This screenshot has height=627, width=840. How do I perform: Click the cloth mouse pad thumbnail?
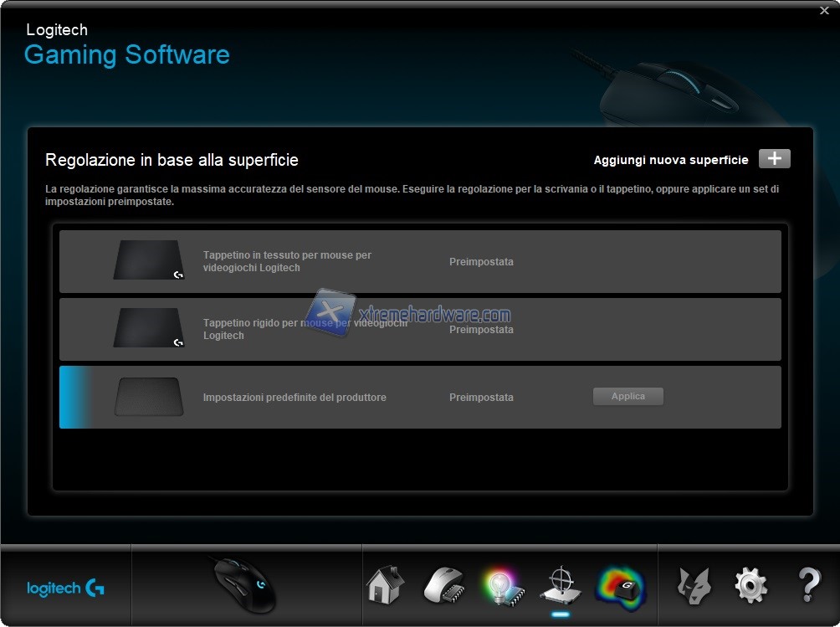(148, 260)
